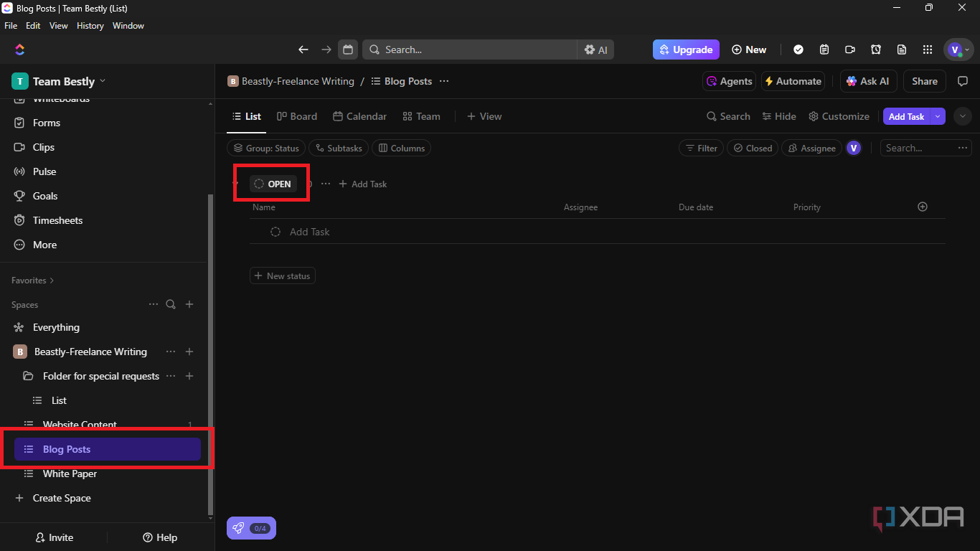Open the Agents button
Viewport: 980px width, 551px height.
click(x=729, y=81)
